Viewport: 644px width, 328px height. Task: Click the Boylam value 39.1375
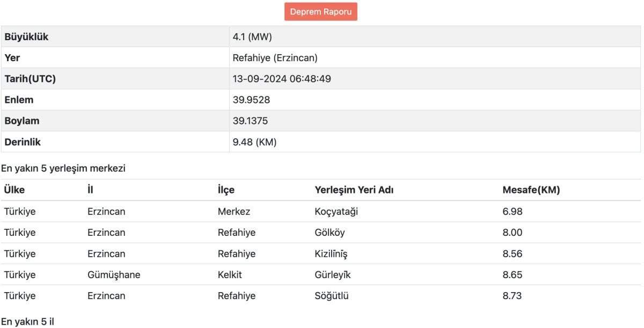point(250,121)
